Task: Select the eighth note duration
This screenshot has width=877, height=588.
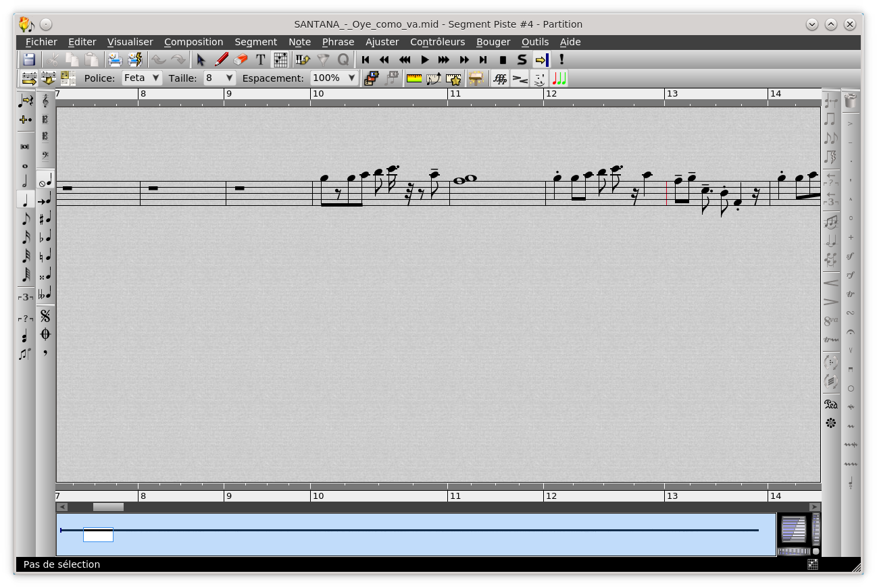Action: click(x=26, y=219)
